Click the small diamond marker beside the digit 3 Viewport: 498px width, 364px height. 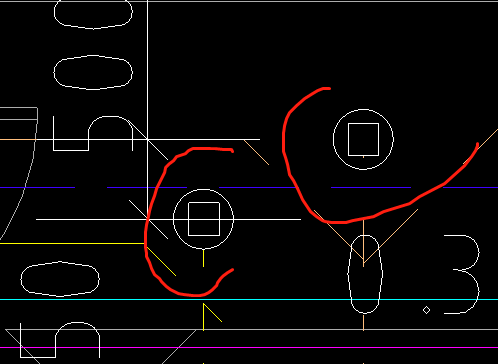(x=426, y=310)
